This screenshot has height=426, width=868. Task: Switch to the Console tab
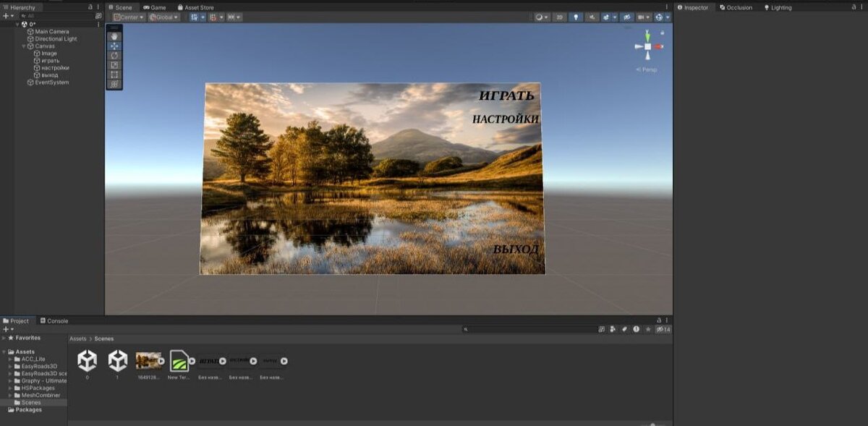click(x=54, y=321)
